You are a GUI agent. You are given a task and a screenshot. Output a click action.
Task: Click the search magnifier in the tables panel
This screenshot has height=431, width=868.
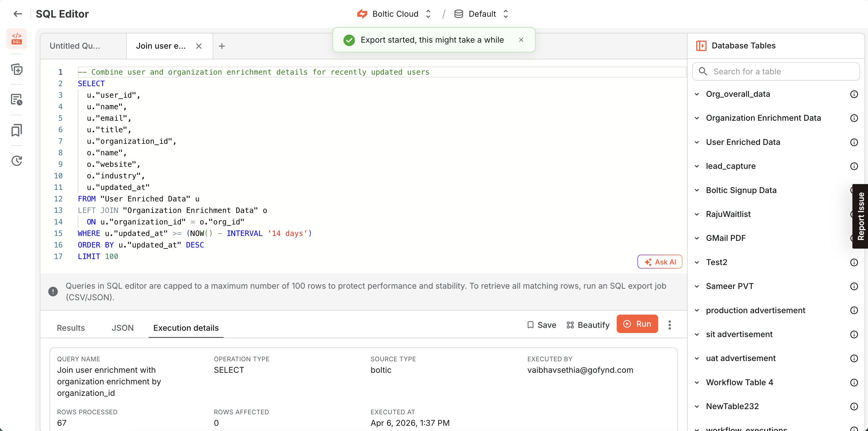[703, 71]
